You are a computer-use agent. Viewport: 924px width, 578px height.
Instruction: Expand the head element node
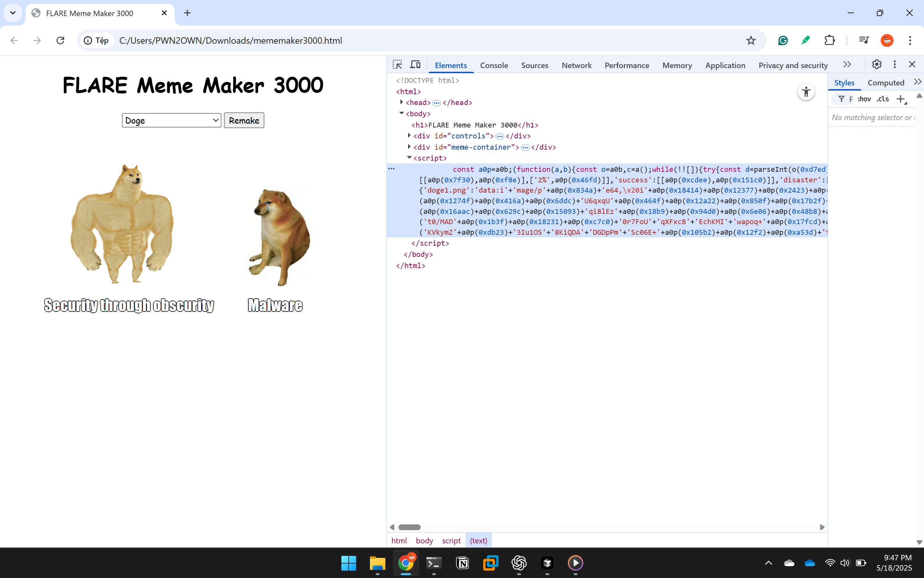coord(401,102)
